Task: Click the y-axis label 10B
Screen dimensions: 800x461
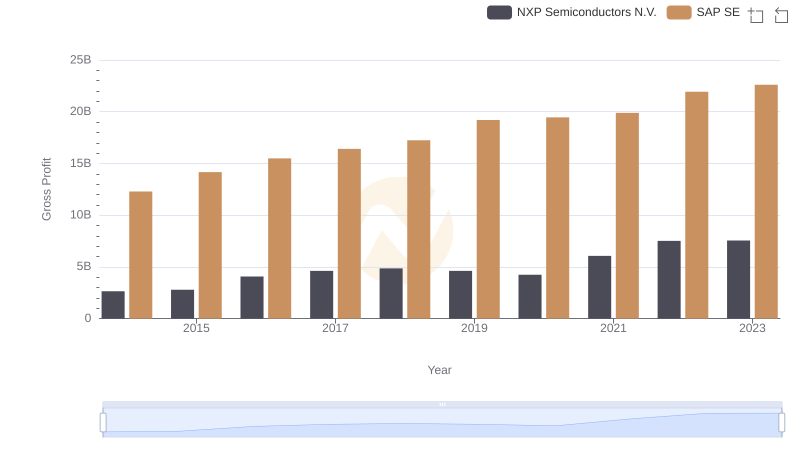Action: (x=81, y=215)
